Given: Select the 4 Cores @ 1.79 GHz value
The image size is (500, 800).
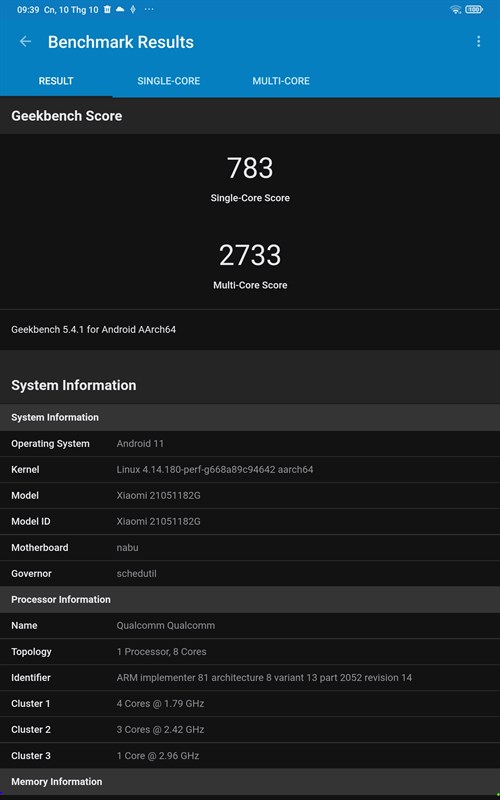Looking at the screenshot, I should pos(160,704).
